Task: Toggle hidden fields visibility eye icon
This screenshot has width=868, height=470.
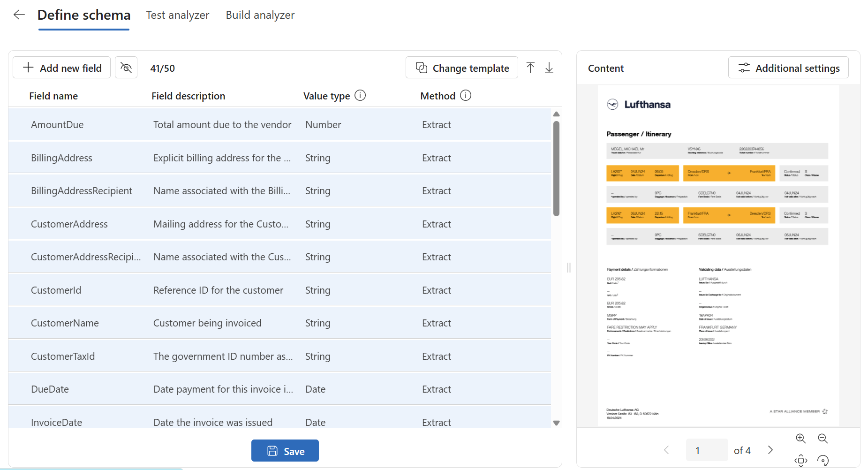Action: coord(126,68)
